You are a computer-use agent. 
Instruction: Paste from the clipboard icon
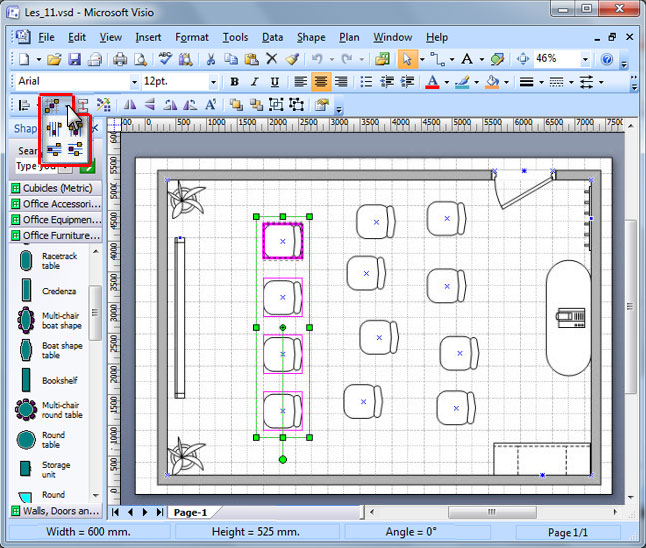(251, 59)
